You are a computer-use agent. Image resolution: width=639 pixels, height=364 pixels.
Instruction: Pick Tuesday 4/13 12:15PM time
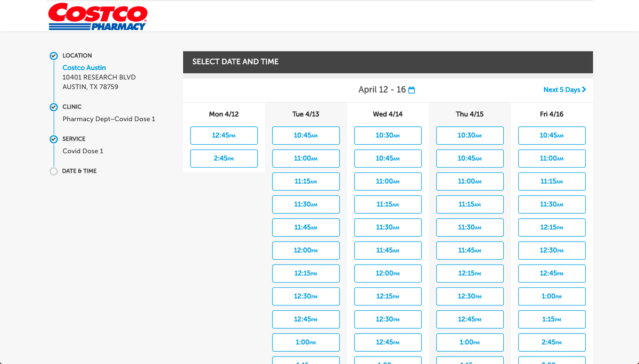[306, 273]
